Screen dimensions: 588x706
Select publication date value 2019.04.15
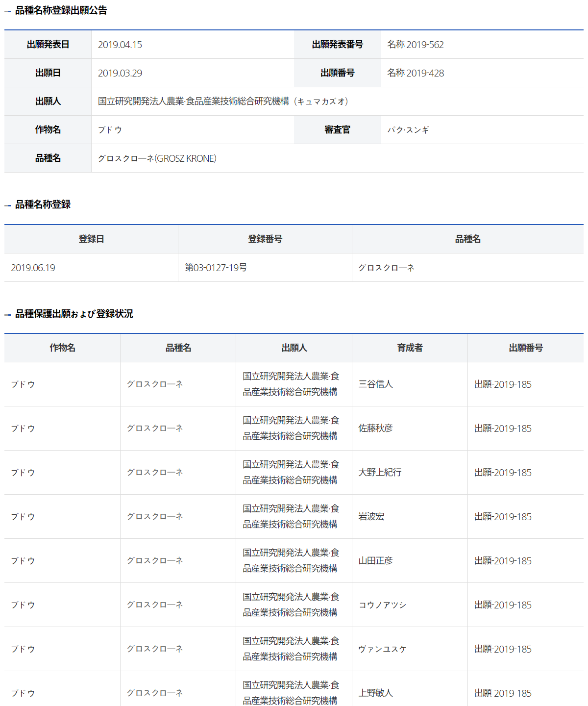tap(120, 45)
